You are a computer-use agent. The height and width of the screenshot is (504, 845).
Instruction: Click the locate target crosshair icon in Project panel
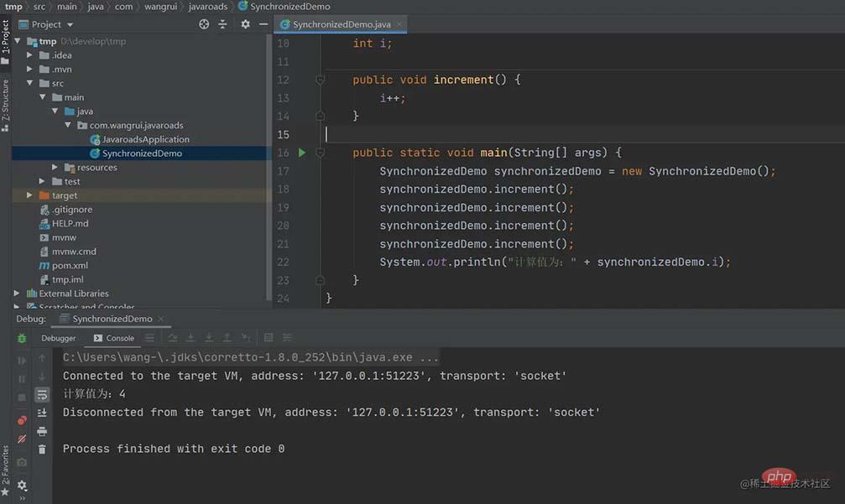click(204, 24)
